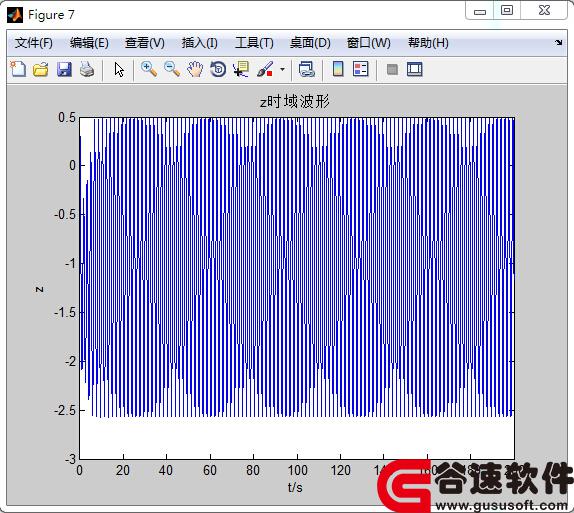Click the x-axis tick label 20
This screenshot has width=574, height=513.
123,470
